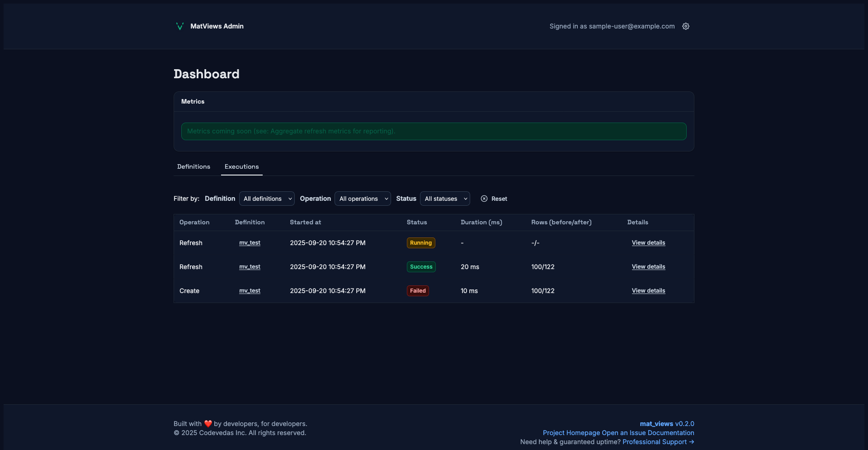View details of the Failed create
The height and width of the screenshot is (450, 868).
[x=648, y=291]
